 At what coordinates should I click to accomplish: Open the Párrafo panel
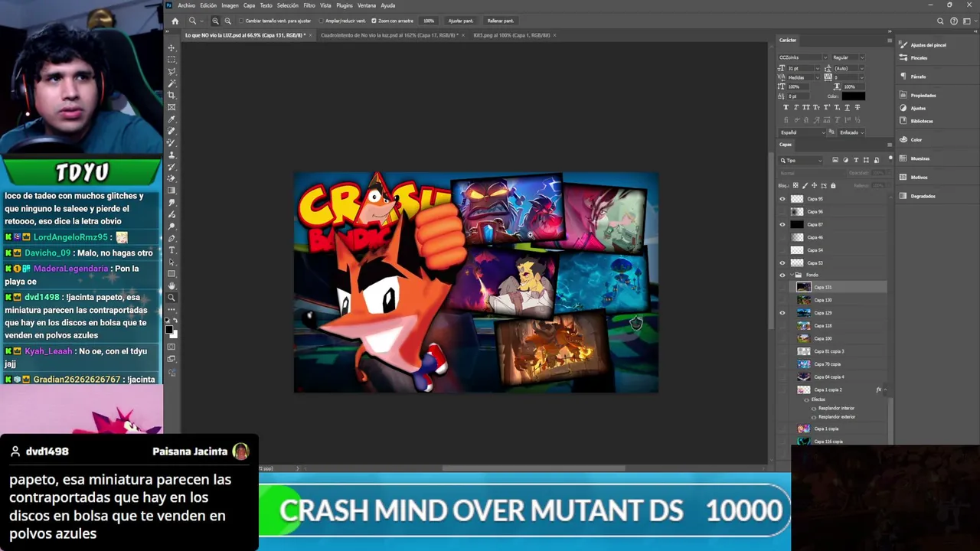click(x=913, y=77)
